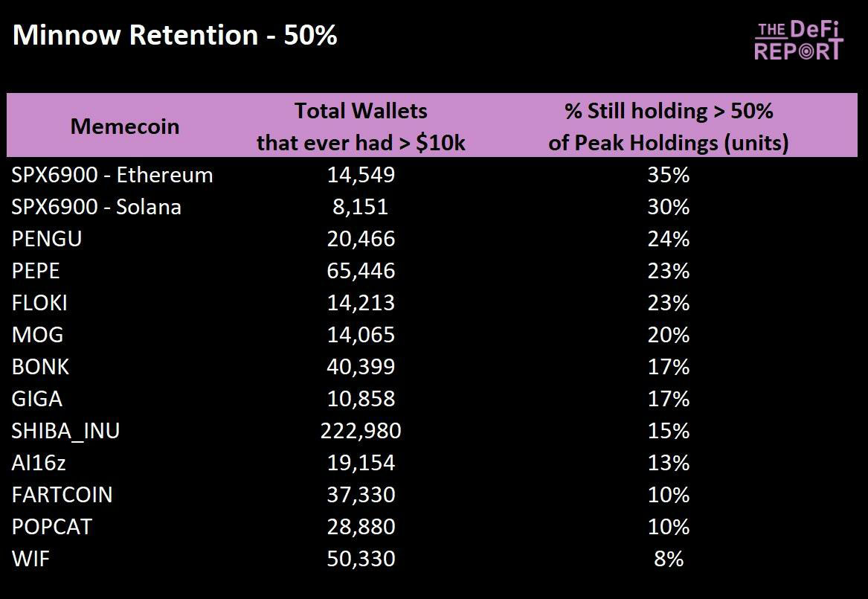Click the Total Wallets column header

(x=361, y=126)
